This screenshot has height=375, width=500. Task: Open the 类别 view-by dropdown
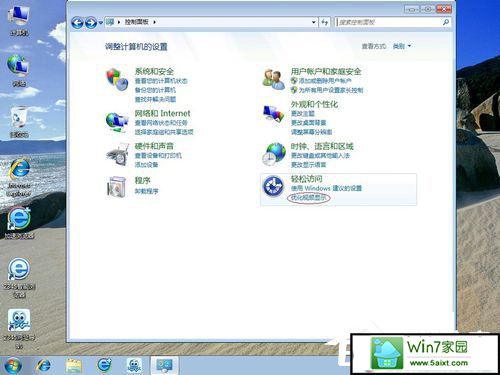(x=402, y=46)
